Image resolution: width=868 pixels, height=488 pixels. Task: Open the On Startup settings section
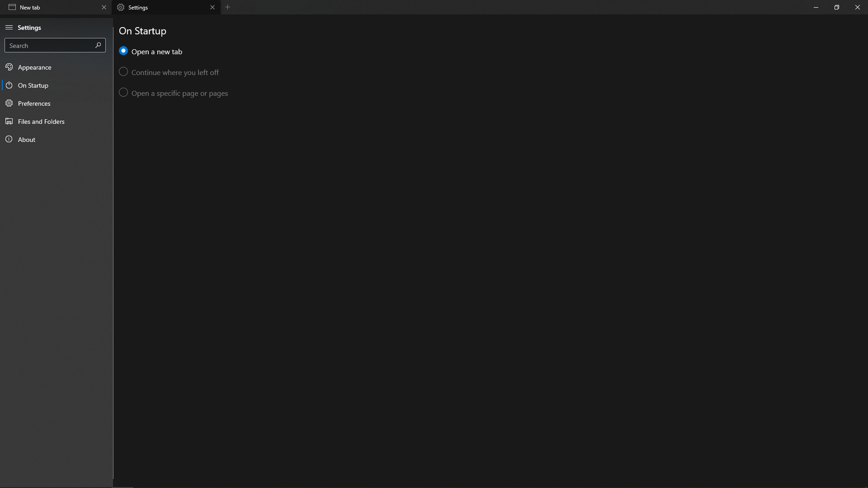56,85
